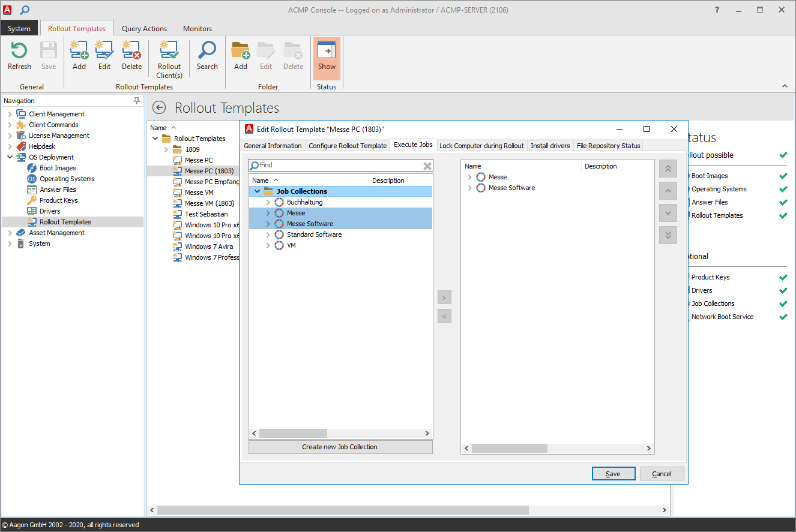Select Messe VM (1803) template
796x532 pixels.
[x=210, y=203]
